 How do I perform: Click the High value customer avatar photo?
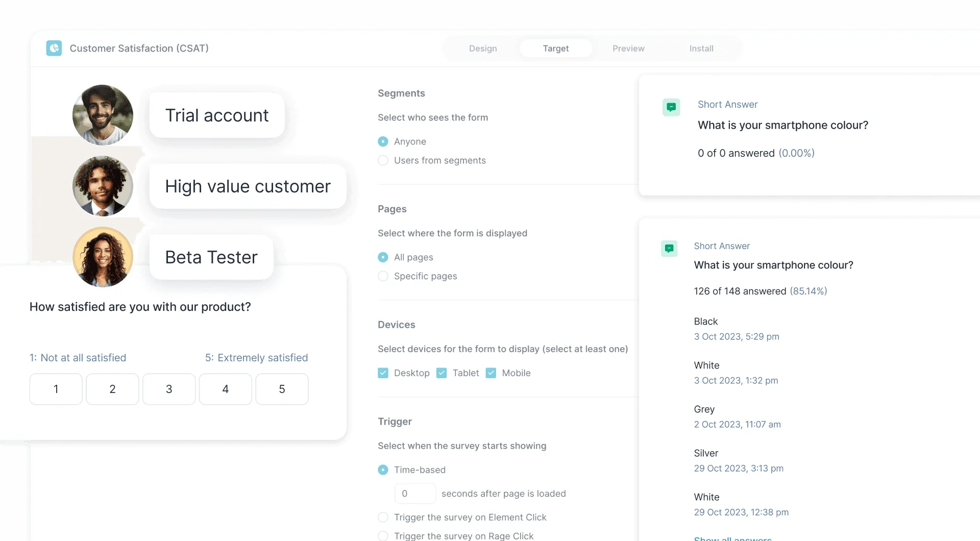102,186
